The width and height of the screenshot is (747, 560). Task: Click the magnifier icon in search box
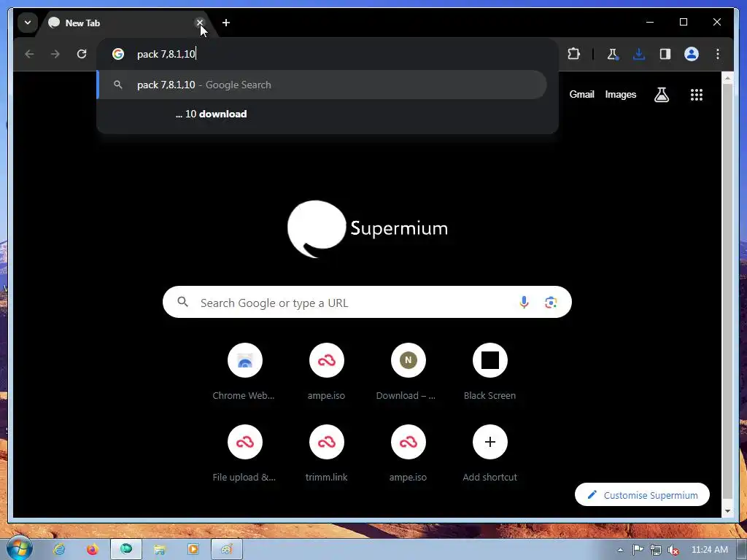coord(183,302)
